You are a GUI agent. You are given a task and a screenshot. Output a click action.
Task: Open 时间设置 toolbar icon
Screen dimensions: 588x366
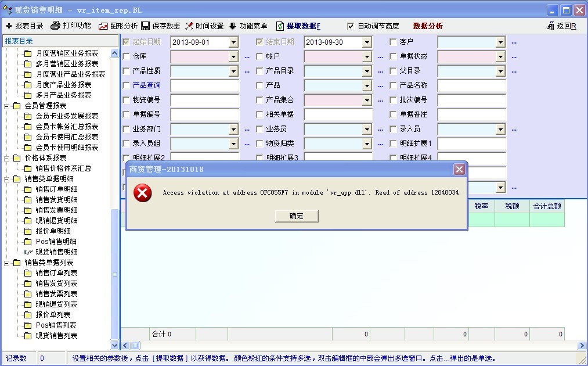189,26
